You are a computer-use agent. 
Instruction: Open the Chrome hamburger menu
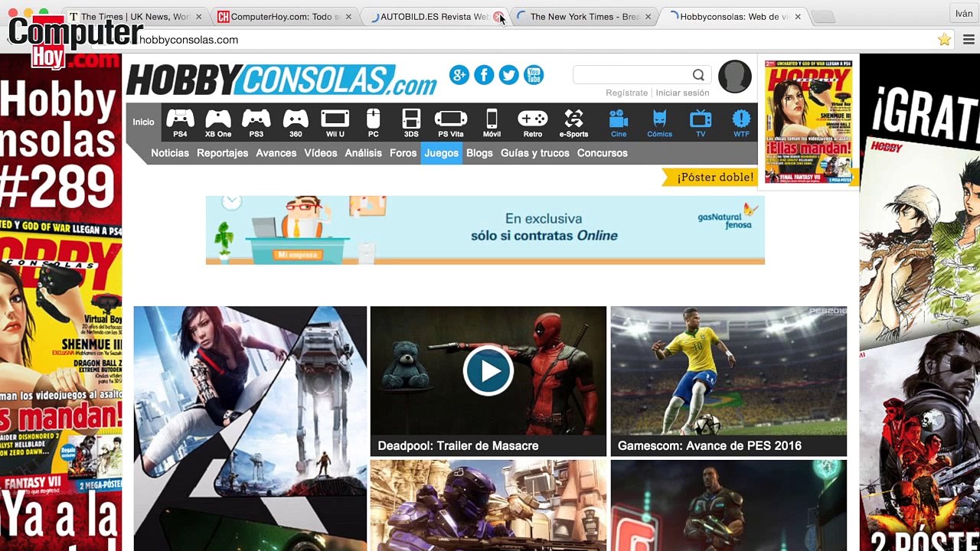point(969,40)
